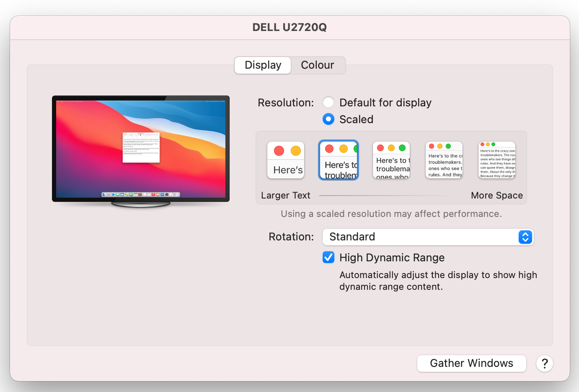The width and height of the screenshot is (579, 392).
Task: Click the Resolution: label
Action: click(x=286, y=103)
